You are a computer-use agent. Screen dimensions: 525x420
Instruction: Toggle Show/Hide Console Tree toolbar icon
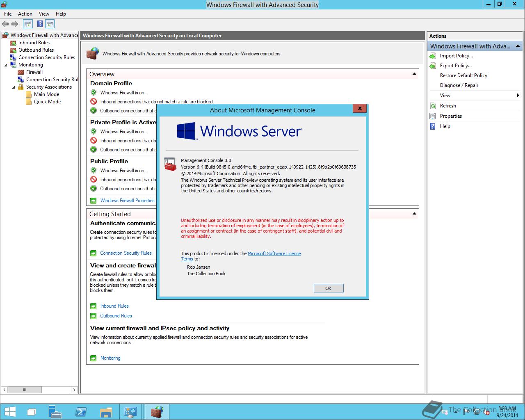pos(28,24)
